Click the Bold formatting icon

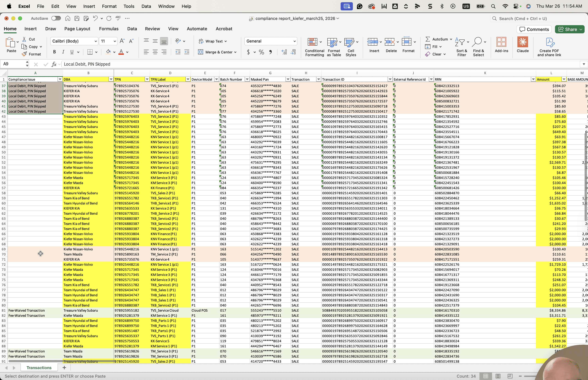[55, 52]
